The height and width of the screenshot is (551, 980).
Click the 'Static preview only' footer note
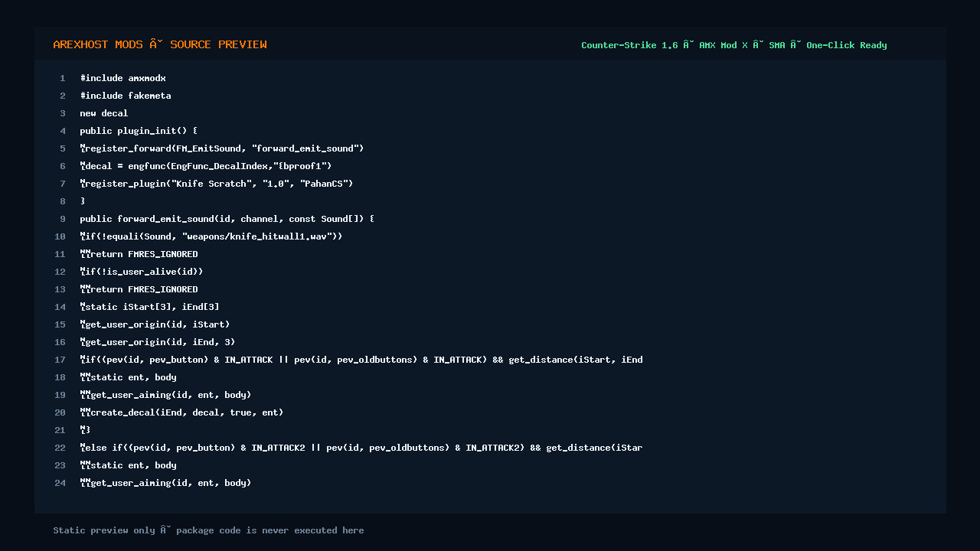pyautogui.click(x=208, y=530)
